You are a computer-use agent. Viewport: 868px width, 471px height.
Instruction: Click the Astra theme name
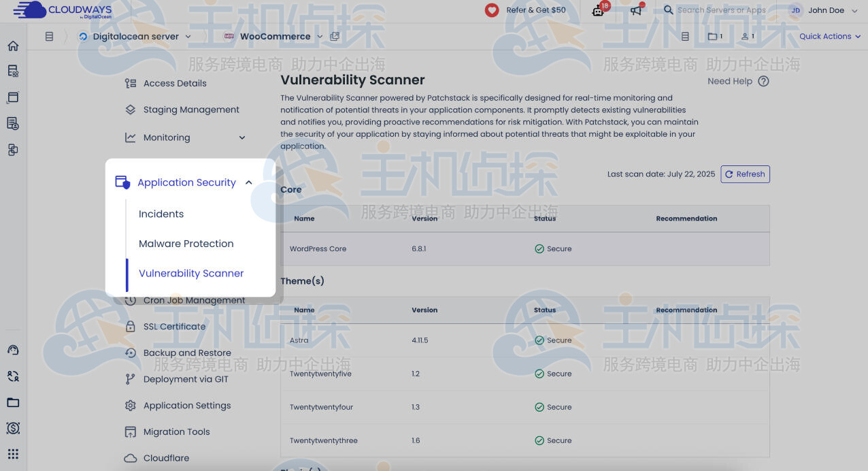coord(299,340)
